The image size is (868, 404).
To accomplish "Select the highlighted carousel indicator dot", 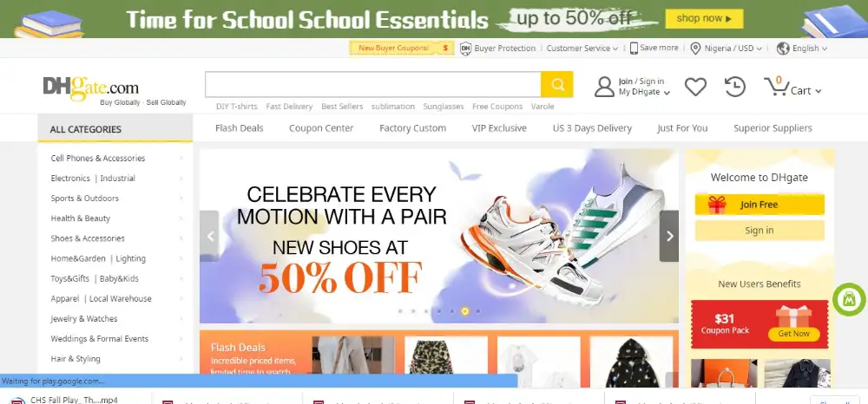I will pos(465,311).
